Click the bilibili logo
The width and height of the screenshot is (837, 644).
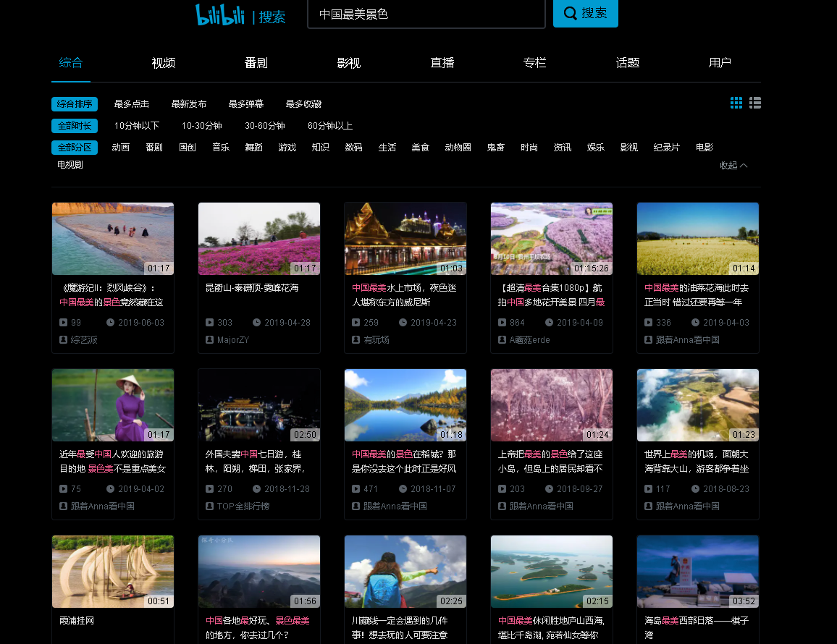coord(220,15)
